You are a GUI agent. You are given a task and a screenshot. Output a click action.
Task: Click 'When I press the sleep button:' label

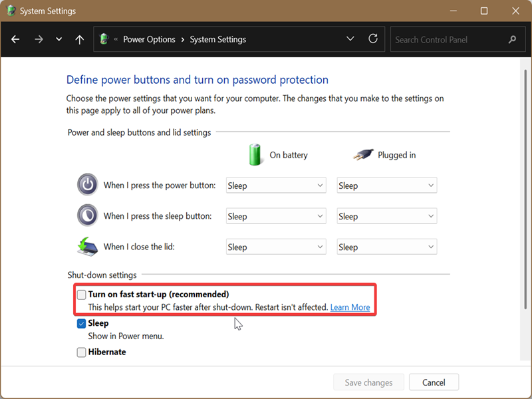point(158,216)
